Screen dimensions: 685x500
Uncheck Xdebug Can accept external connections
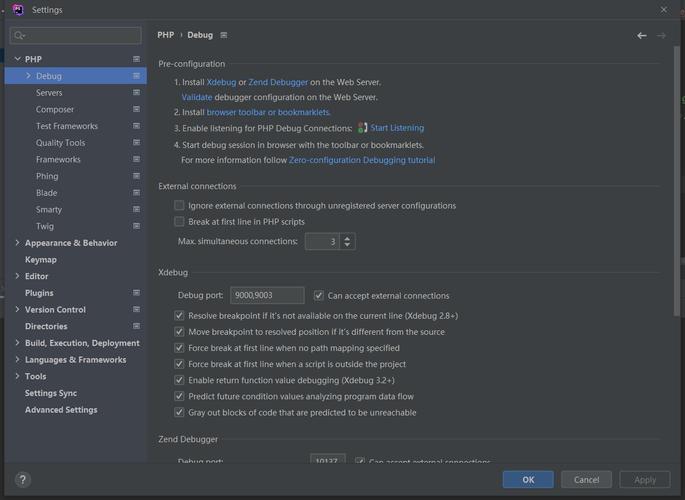coord(318,296)
